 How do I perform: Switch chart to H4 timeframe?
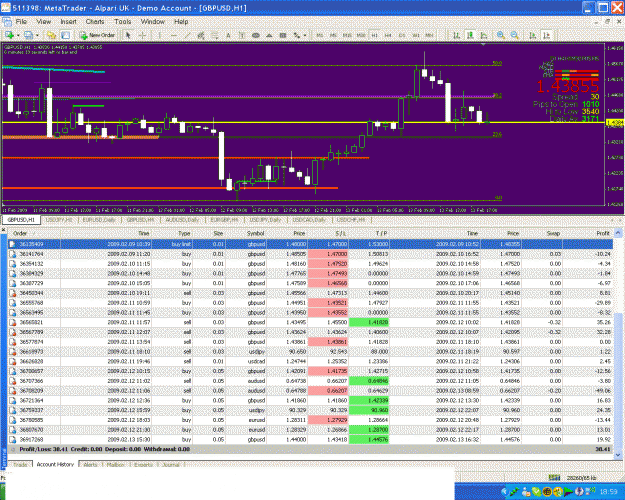coord(388,35)
